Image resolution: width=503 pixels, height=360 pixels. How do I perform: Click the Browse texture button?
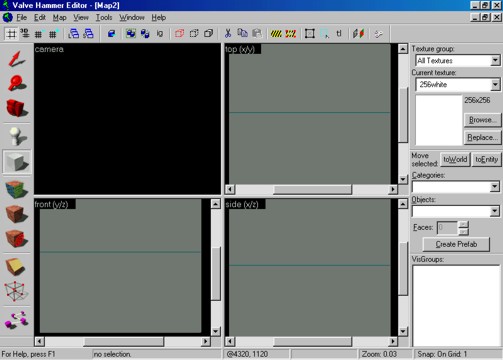[x=482, y=120]
